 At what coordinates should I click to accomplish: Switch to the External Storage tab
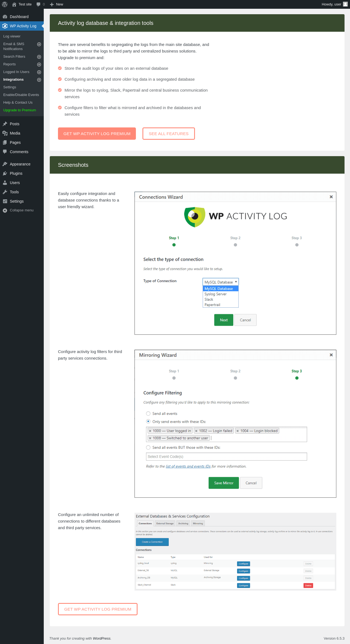165,523
